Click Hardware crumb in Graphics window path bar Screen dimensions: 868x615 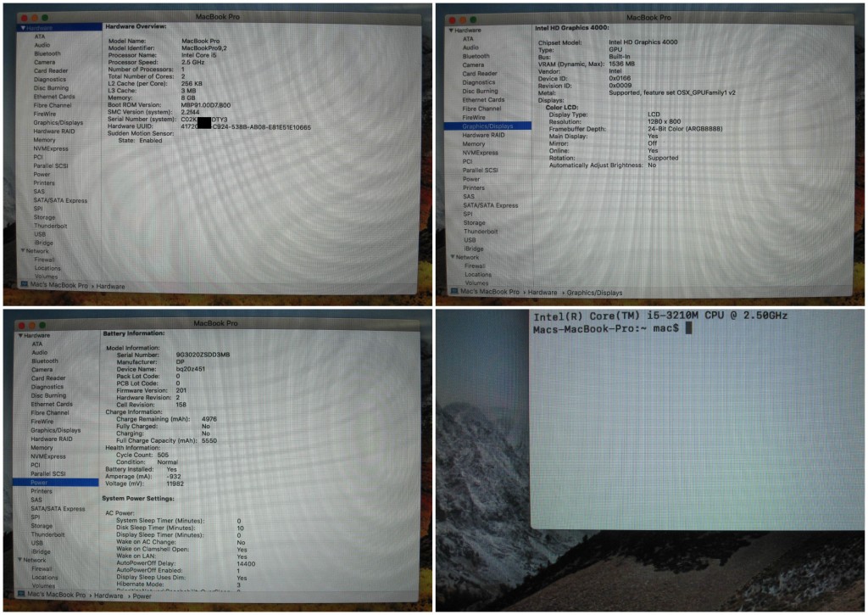point(542,292)
